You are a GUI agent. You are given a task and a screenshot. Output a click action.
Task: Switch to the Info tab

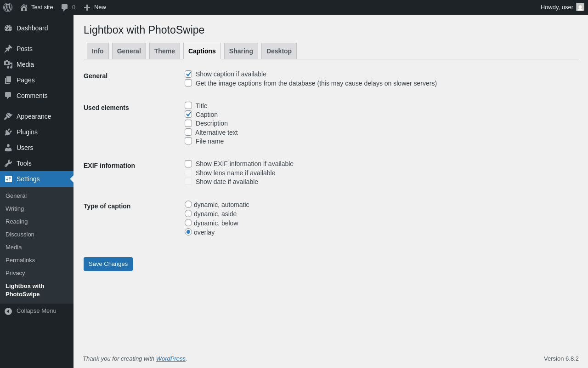[98, 51]
